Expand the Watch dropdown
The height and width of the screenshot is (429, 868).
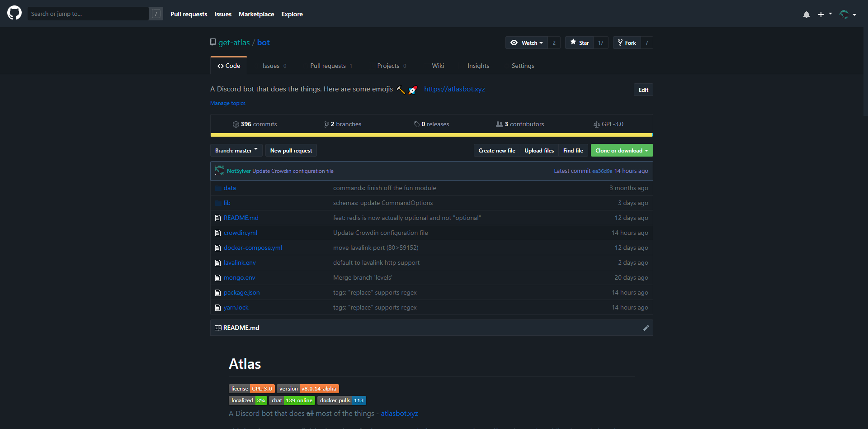click(x=526, y=43)
